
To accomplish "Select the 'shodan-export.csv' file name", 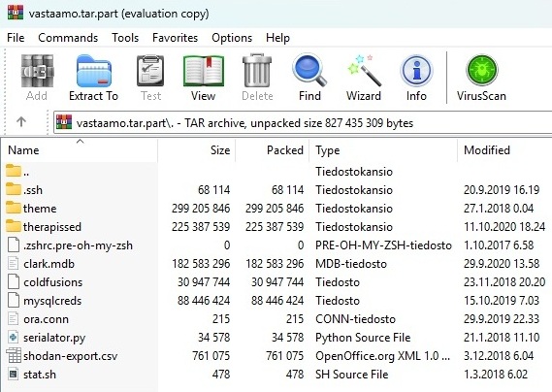I will point(71,356).
